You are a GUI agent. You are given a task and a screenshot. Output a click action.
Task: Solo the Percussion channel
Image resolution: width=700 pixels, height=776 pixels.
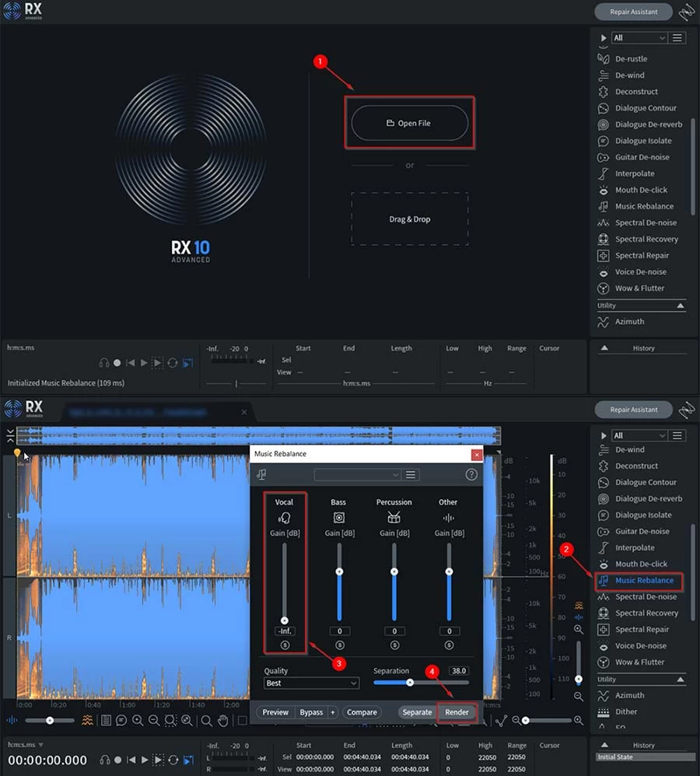pos(394,645)
